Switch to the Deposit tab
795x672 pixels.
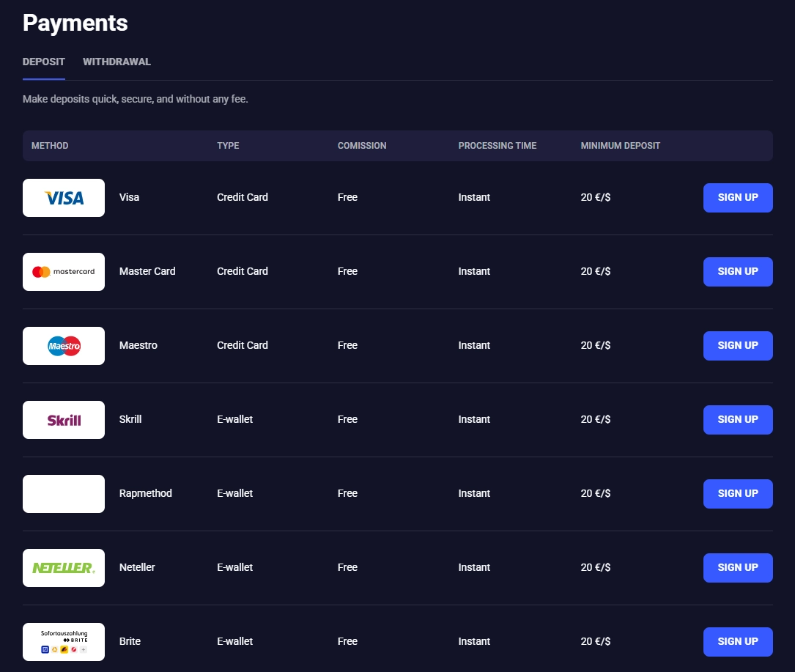pos(44,62)
